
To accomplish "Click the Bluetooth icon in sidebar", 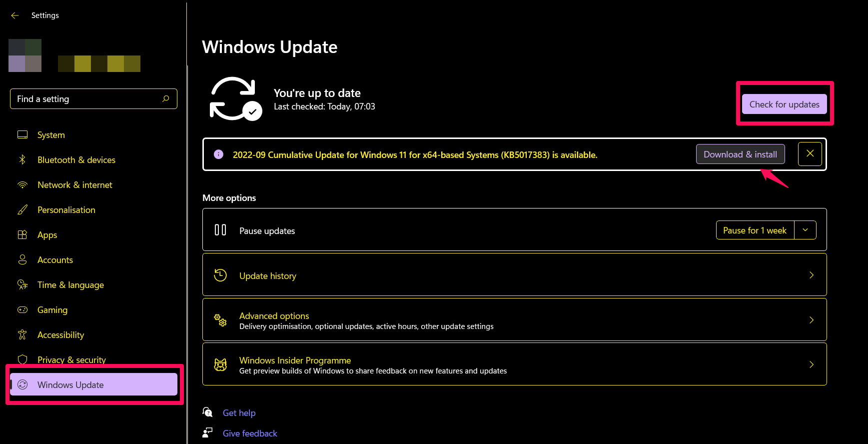I will tap(22, 159).
